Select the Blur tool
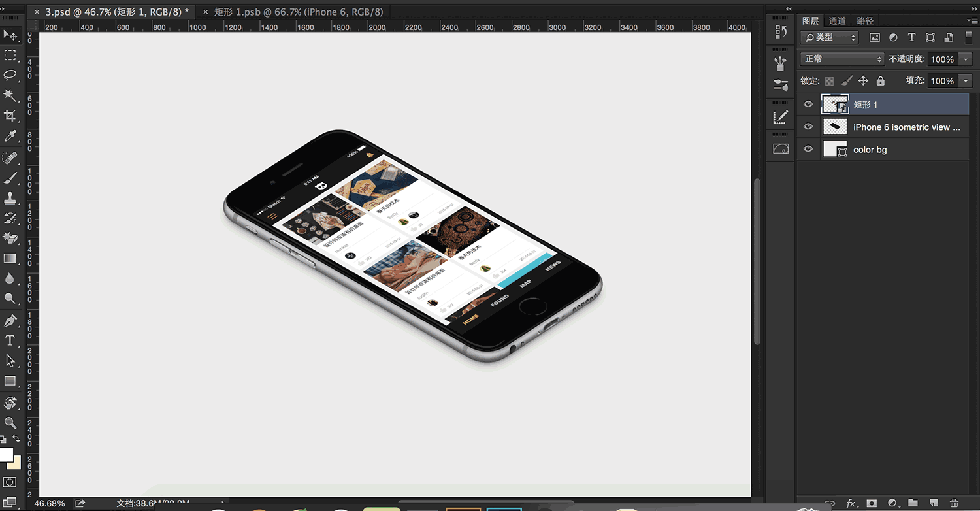This screenshot has height=511, width=980. pyautogui.click(x=10, y=278)
